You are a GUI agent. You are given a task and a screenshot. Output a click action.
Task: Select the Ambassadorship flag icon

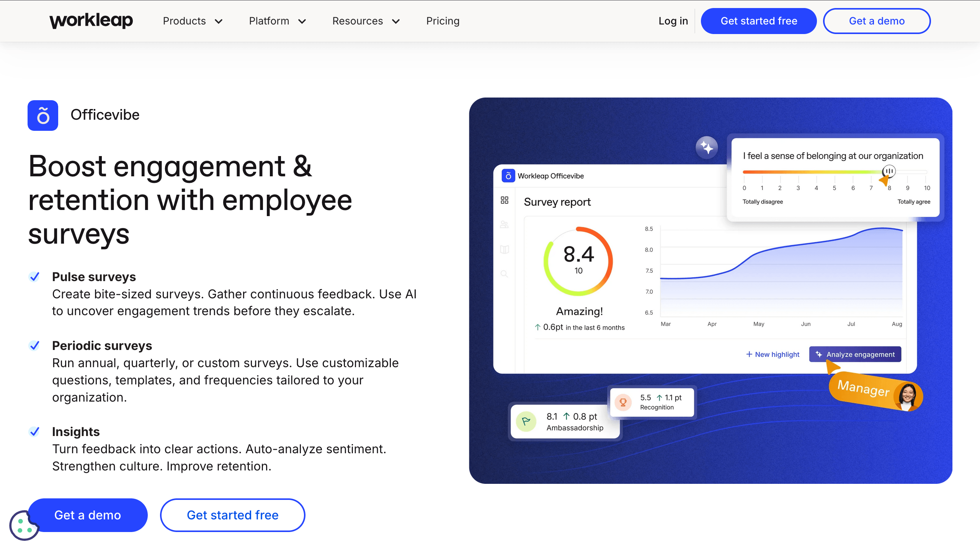pyautogui.click(x=526, y=421)
